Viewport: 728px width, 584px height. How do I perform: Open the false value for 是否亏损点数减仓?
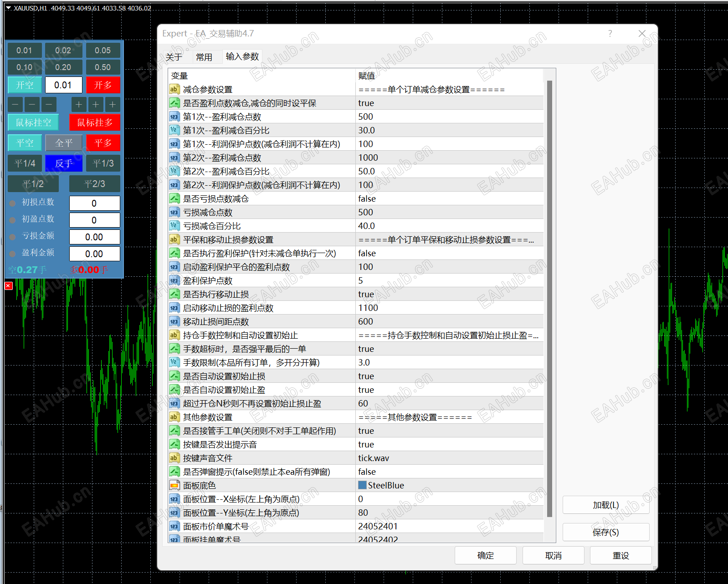point(367,199)
